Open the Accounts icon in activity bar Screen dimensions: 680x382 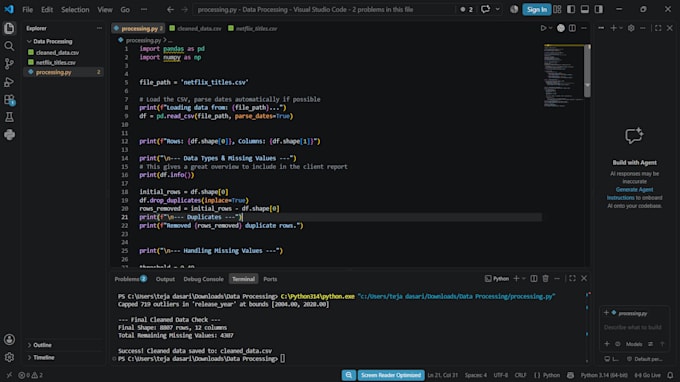pyautogui.click(x=9, y=339)
